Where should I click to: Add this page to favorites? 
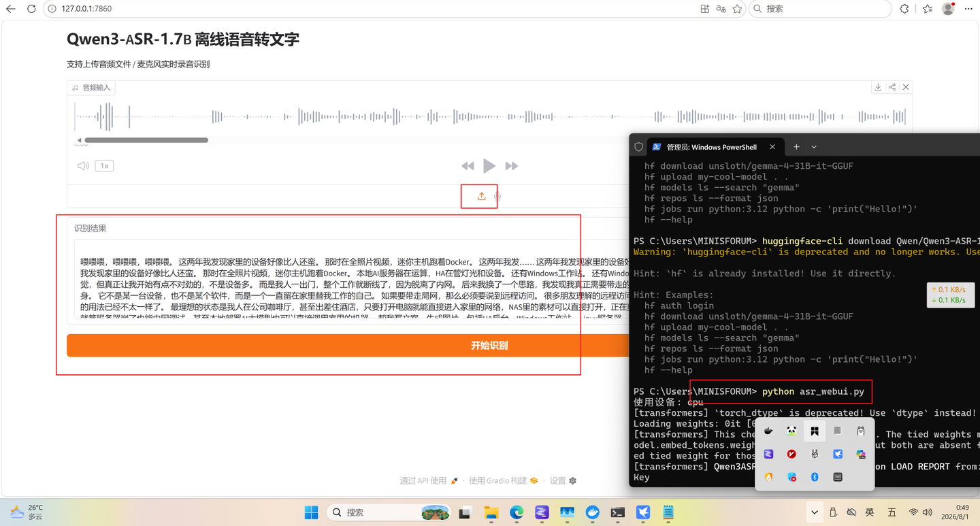click(x=737, y=9)
